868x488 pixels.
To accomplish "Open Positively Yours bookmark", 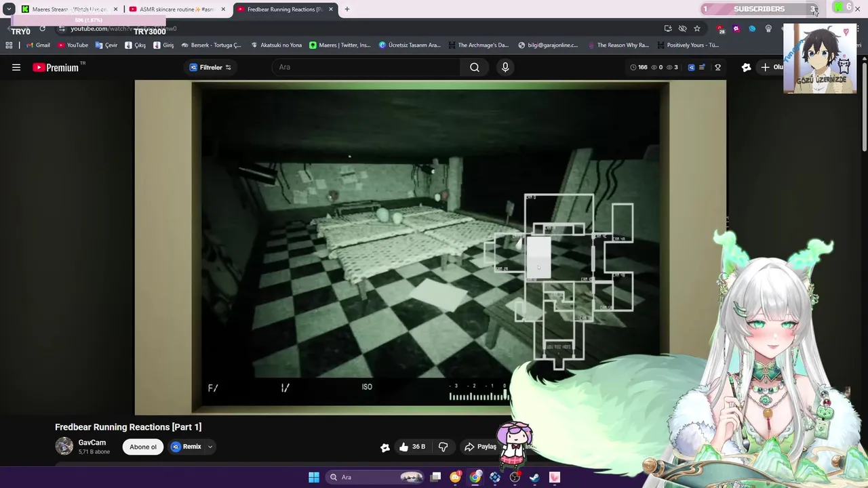I will pyautogui.click(x=688, y=45).
